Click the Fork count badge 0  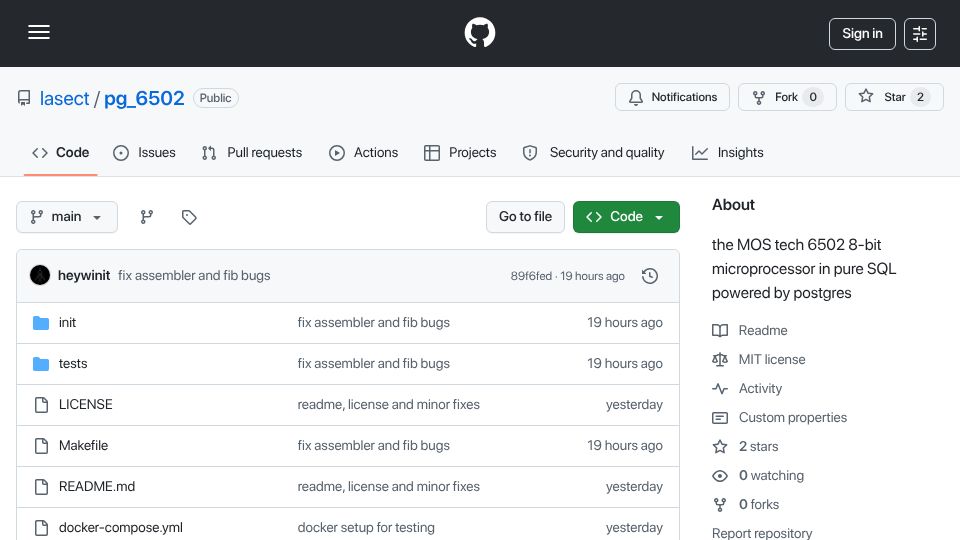813,97
